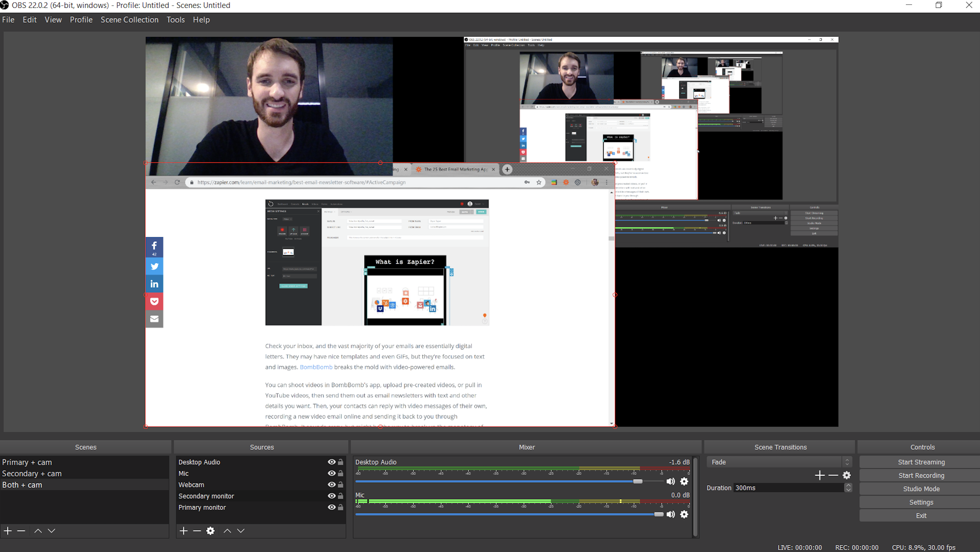This screenshot has height=552, width=980.
Task: Select the Fade scene transition
Action: coord(775,462)
